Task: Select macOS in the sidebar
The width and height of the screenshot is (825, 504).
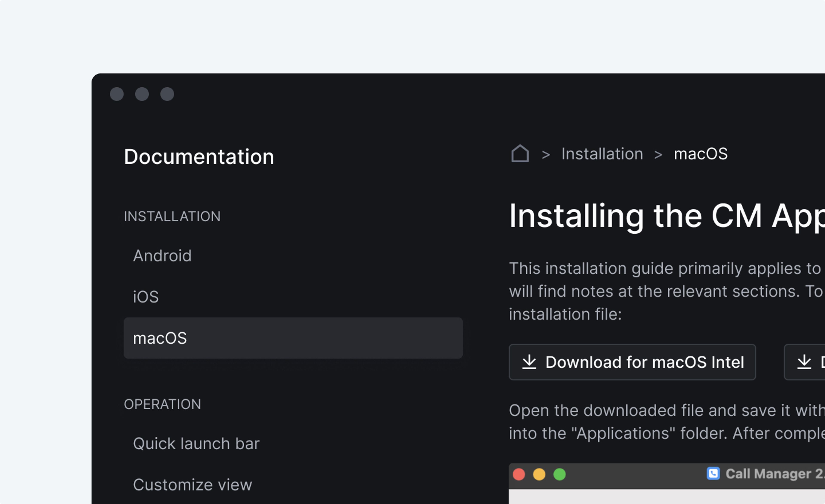Action: 293,338
